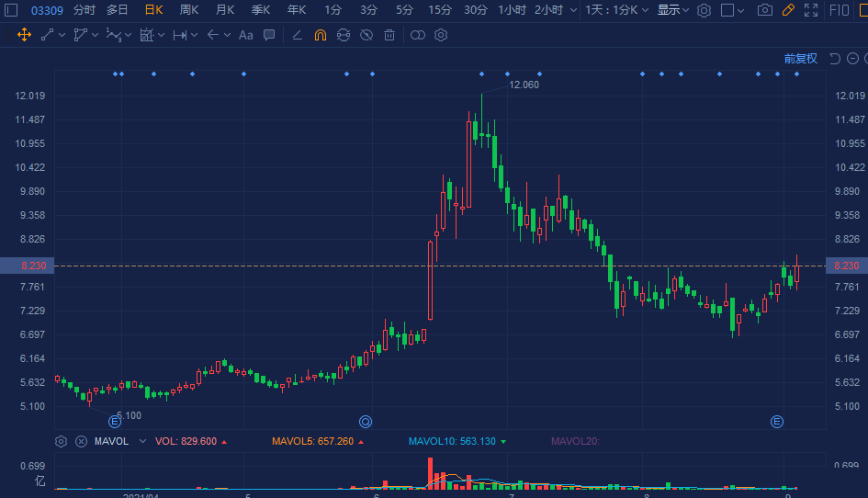Screen dimensions: 868x498
Task: Select the move/crosshair cursor tool
Action: click(25, 35)
